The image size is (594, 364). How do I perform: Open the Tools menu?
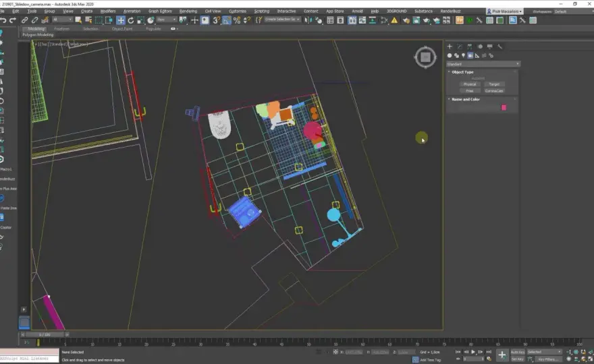coord(32,11)
